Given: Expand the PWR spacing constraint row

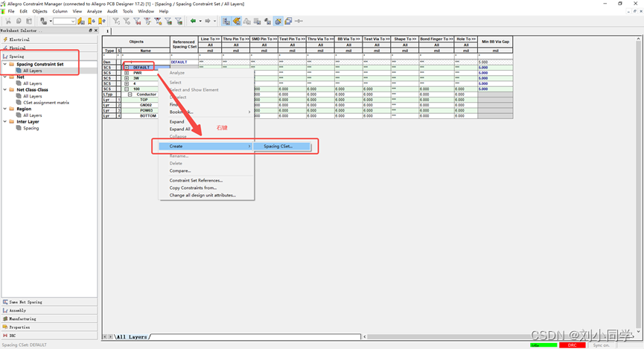Looking at the screenshot, I should coord(127,73).
